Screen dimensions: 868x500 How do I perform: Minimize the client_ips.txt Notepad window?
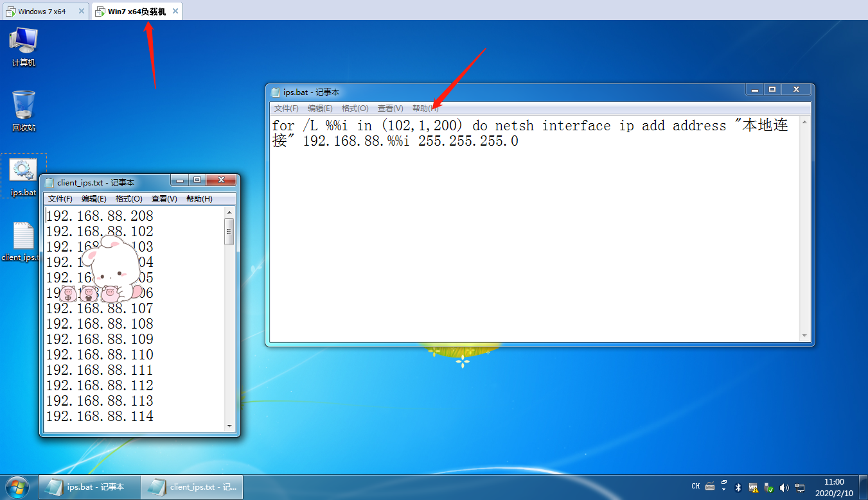tap(181, 180)
